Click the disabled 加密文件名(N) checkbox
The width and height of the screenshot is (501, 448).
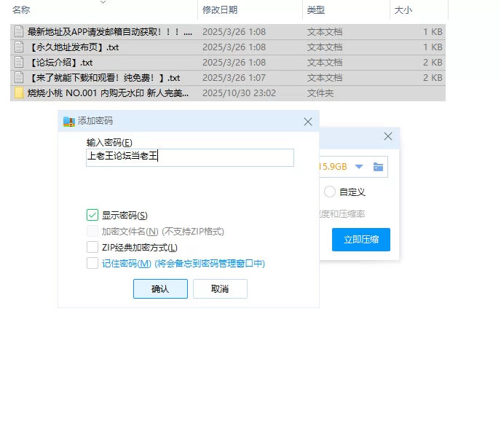point(92,231)
